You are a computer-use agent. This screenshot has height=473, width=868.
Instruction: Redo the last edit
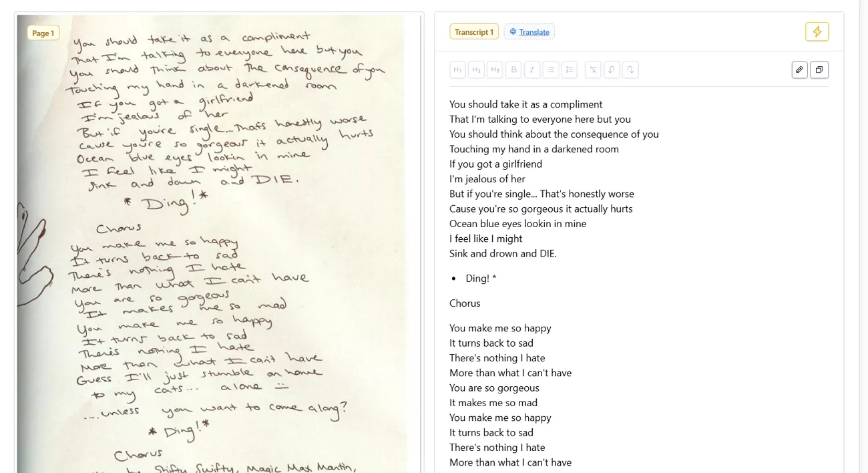(630, 69)
